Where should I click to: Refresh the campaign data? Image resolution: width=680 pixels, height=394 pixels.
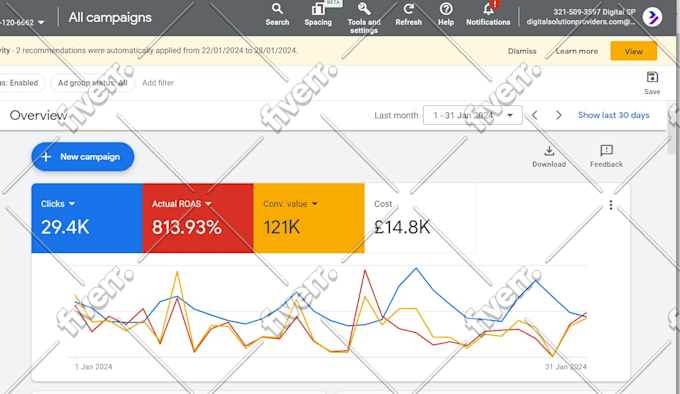click(x=409, y=15)
